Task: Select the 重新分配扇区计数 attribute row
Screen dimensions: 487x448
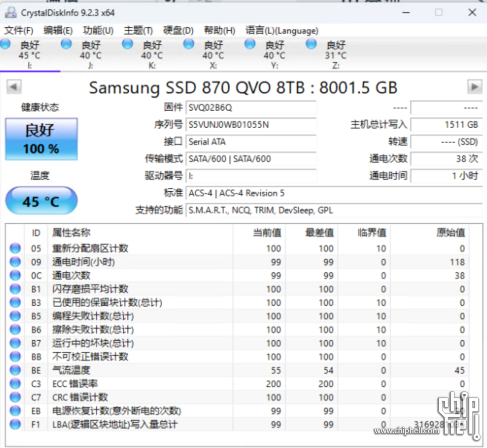Action: point(238,248)
